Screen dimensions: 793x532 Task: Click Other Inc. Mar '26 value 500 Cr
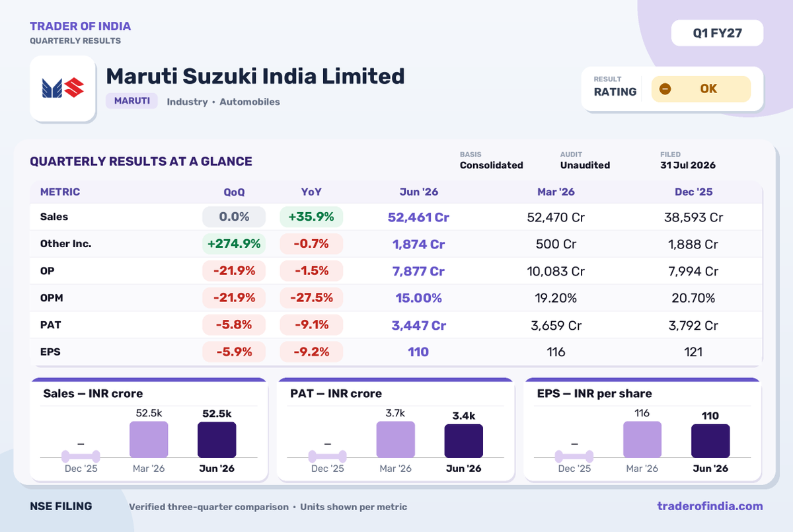(556, 244)
